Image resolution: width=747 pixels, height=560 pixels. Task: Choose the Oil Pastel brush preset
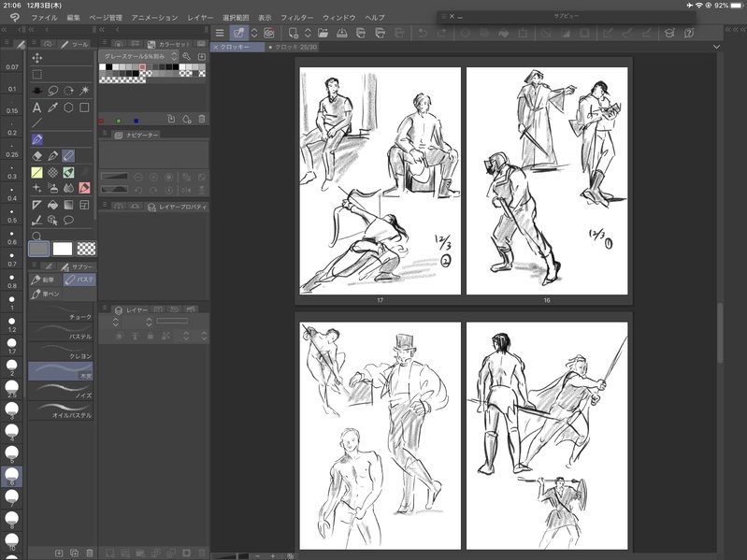tap(61, 410)
